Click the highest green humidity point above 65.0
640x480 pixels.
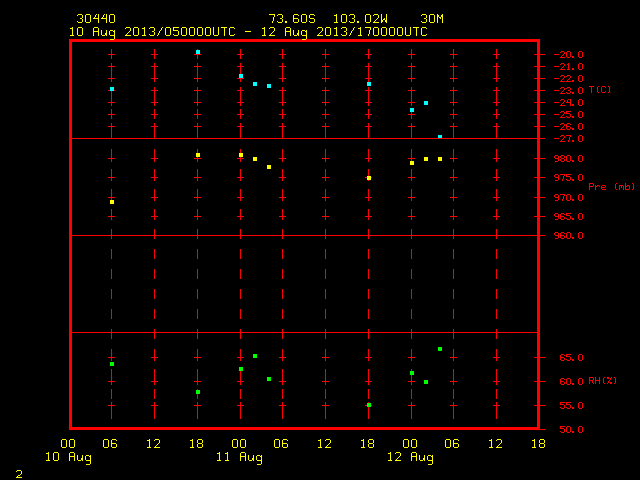(x=440, y=349)
